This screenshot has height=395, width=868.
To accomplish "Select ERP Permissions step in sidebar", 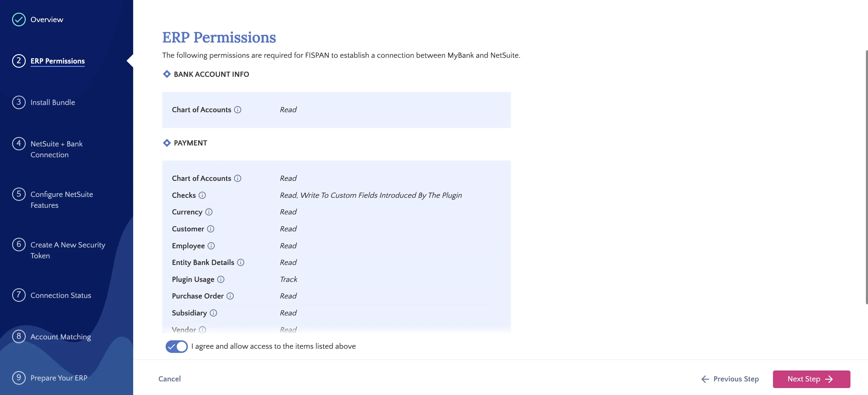I will pyautogui.click(x=58, y=61).
